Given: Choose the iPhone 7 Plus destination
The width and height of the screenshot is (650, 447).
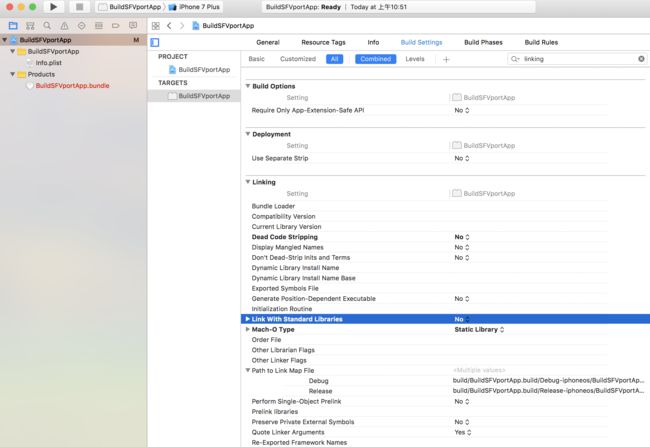Looking at the screenshot, I should [194, 7].
